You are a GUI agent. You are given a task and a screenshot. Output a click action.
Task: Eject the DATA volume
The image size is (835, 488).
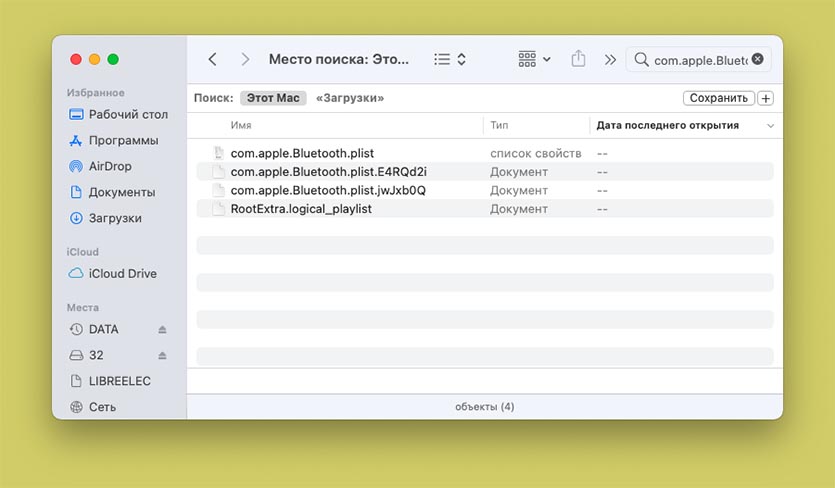tap(163, 330)
